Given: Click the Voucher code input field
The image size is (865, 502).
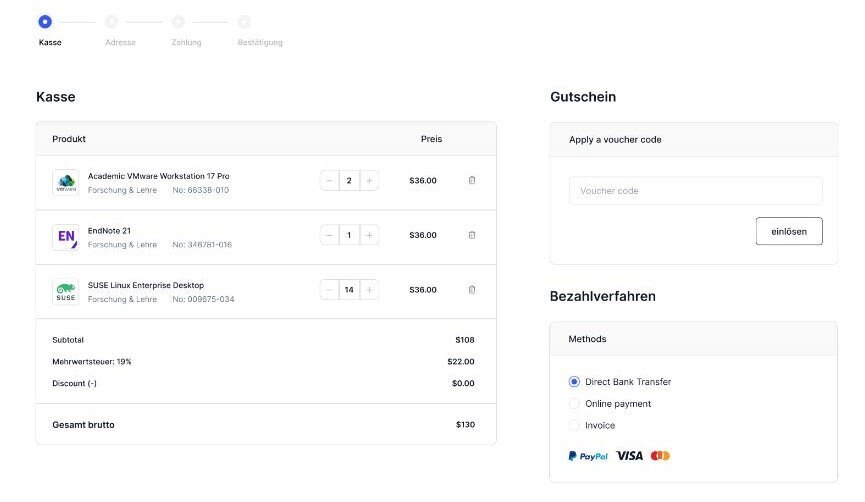Looking at the screenshot, I should coord(695,191).
